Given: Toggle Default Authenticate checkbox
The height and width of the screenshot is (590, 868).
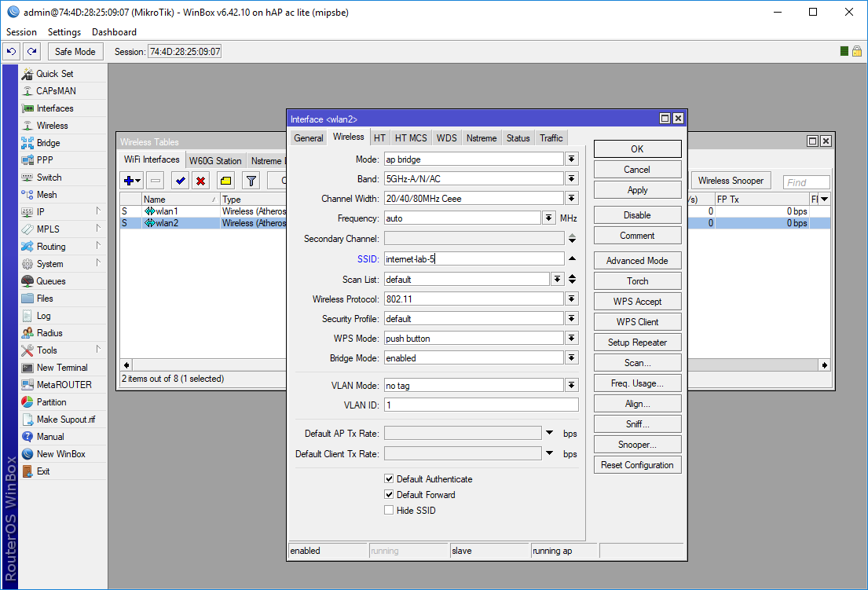Looking at the screenshot, I should click(x=389, y=478).
